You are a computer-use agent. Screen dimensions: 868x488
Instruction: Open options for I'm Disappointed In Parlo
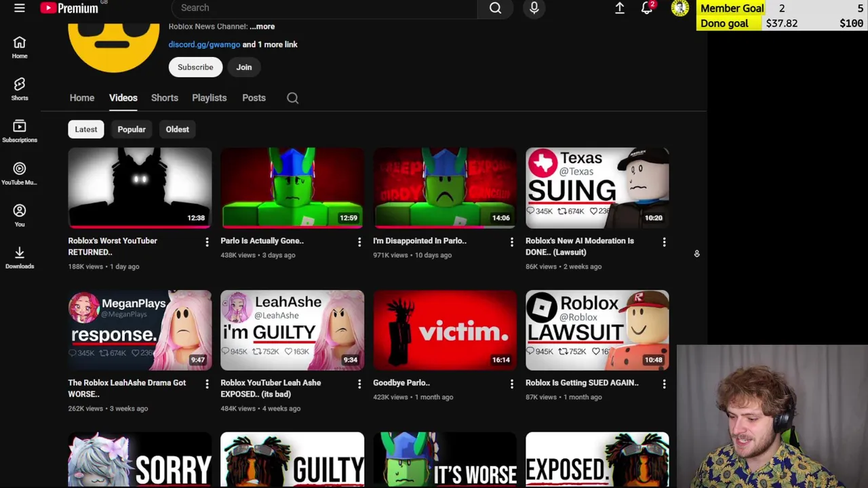(511, 242)
